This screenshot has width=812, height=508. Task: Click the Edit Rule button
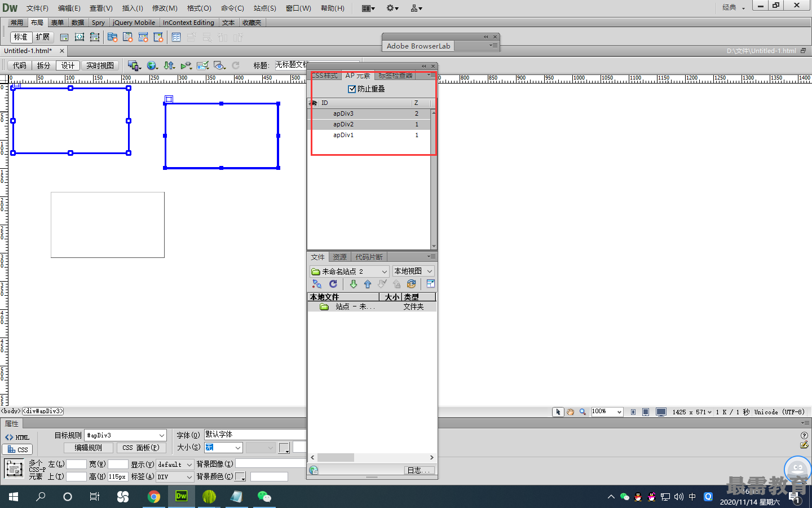pyautogui.click(x=89, y=448)
